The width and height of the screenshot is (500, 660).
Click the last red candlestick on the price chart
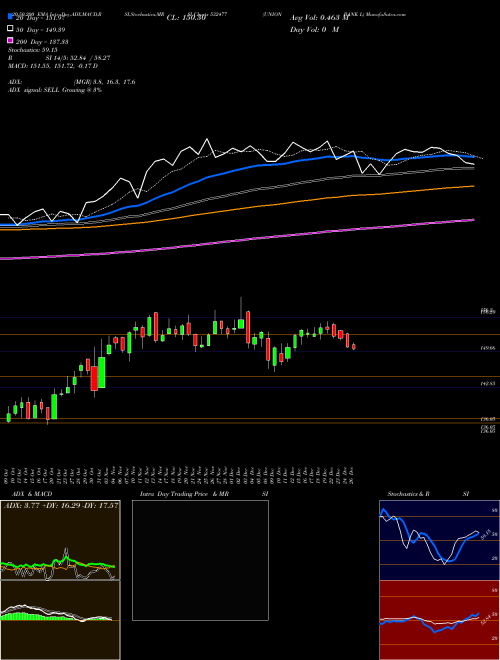point(354,346)
